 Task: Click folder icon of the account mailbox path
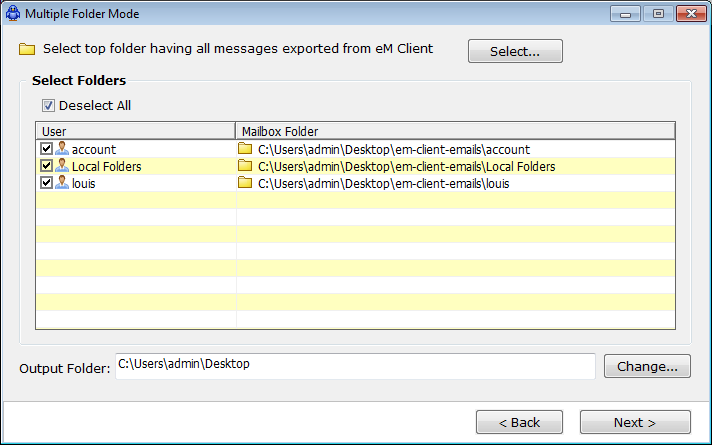(245, 148)
